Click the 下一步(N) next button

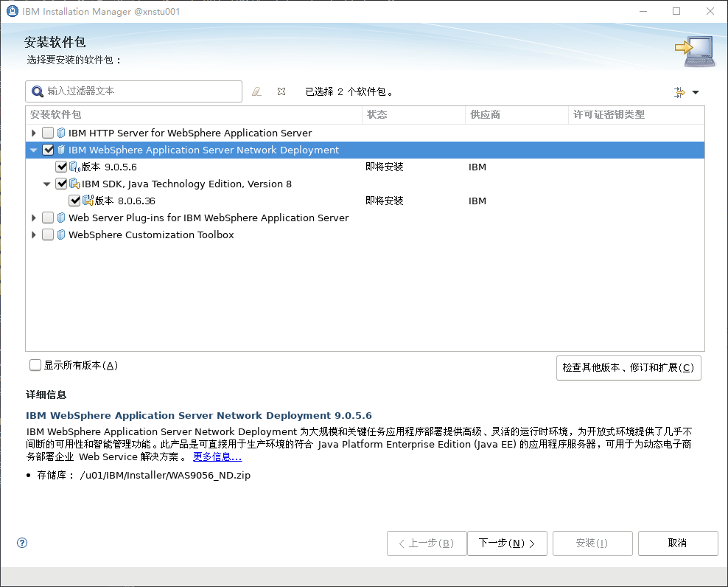507,543
